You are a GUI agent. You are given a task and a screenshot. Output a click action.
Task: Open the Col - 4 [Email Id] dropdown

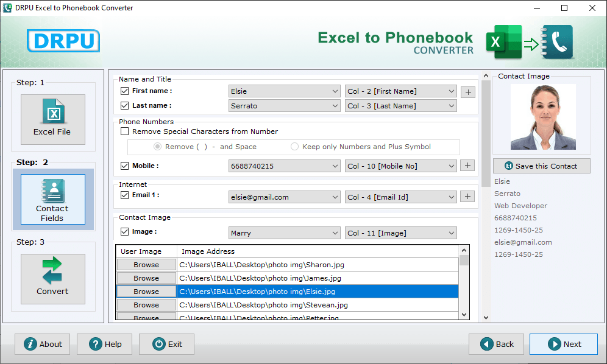tap(400, 197)
